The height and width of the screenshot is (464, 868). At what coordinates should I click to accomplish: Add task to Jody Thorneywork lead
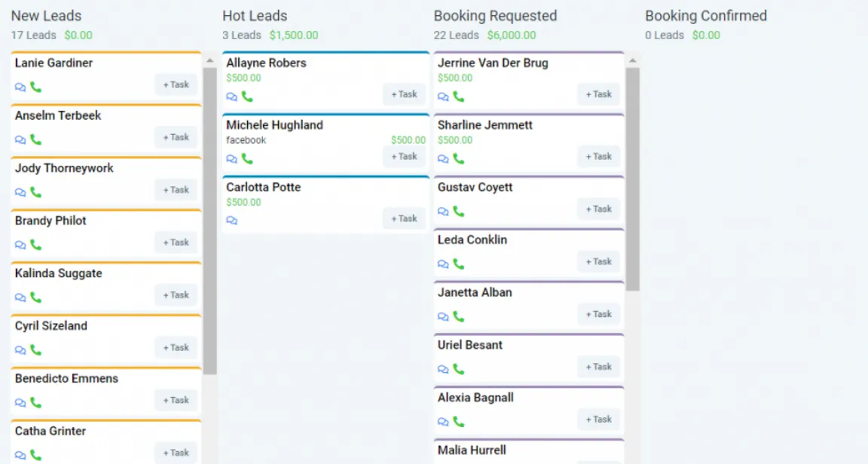click(x=176, y=190)
